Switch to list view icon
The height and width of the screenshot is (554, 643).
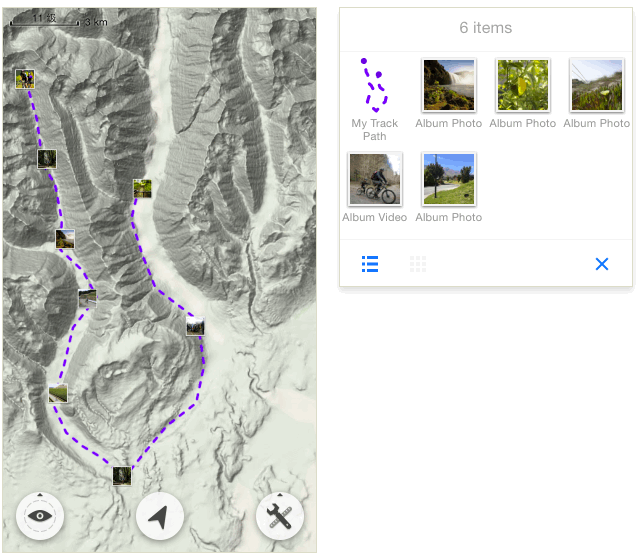point(370,264)
